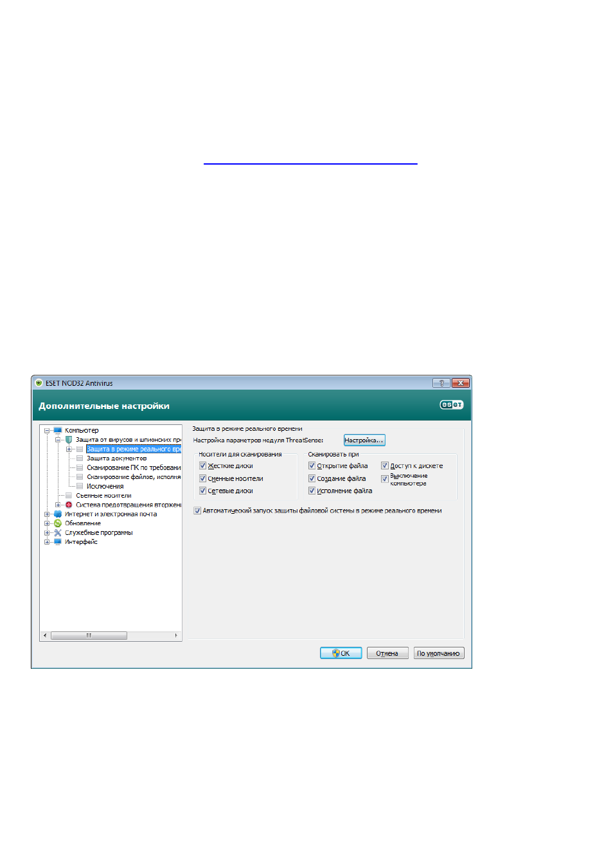Click the Носители для сканирования group label
Viewport: 613px width, 868px height.
point(240,454)
